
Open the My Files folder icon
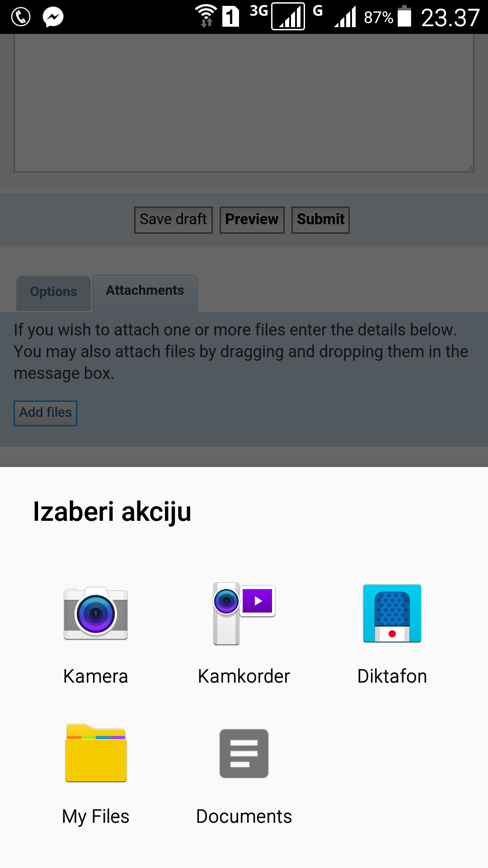coord(96,753)
